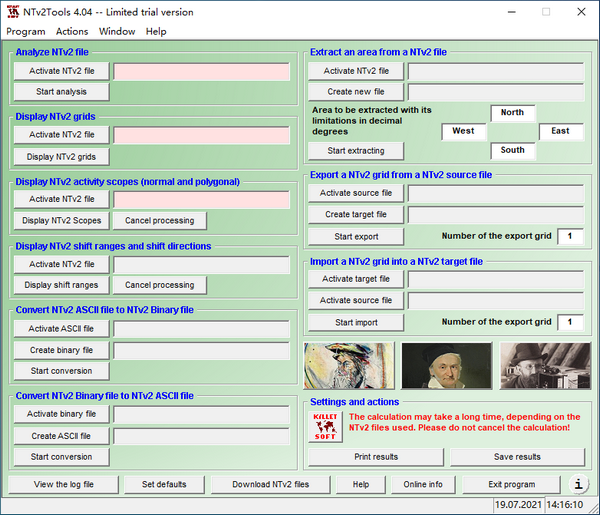
Task: Activate NTv2 file in shift ranges section
Action: pos(62,264)
